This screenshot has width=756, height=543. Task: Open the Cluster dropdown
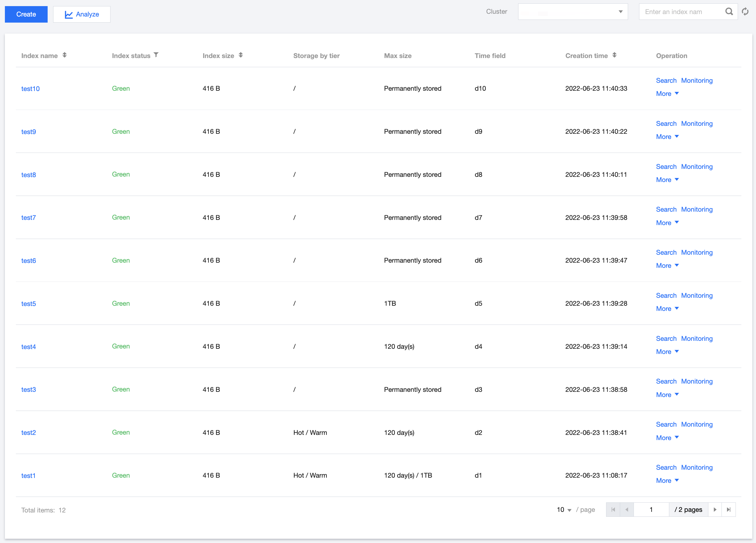pyautogui.click(x=573, y=12)
